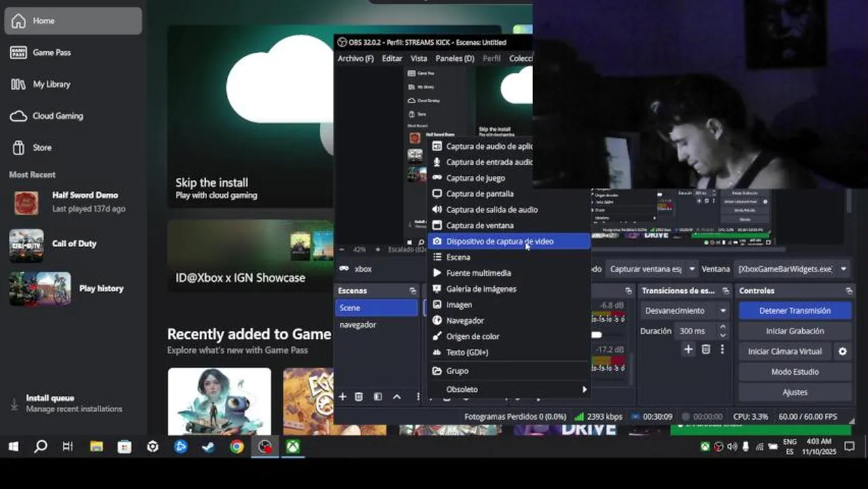
Task: Open Half Sword Demo from Most Recent
Action: [73, 202]
